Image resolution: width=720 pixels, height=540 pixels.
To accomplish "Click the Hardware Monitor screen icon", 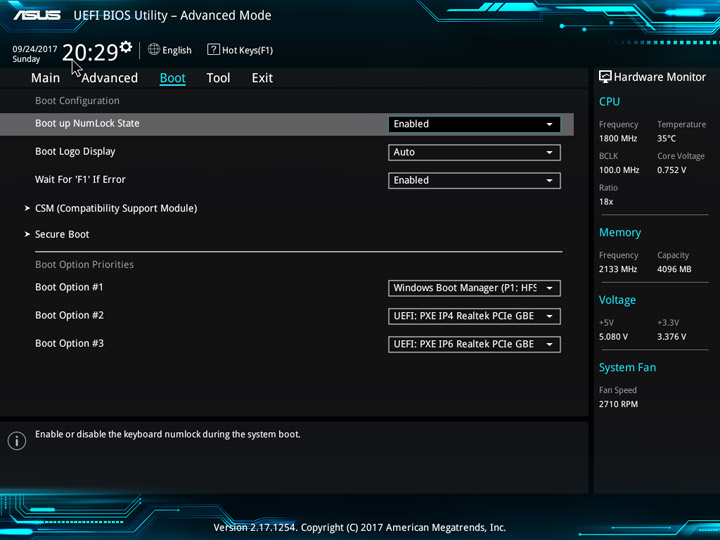I will [x=605, y=77].
